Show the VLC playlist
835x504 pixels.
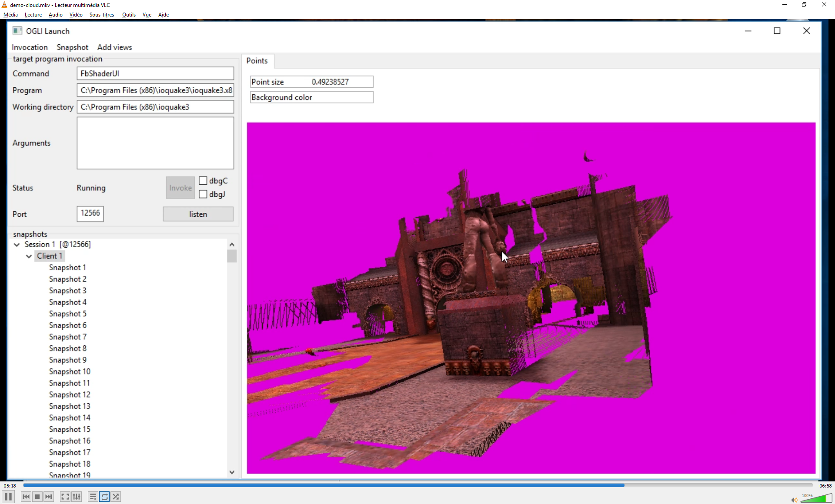pos(93,497)
